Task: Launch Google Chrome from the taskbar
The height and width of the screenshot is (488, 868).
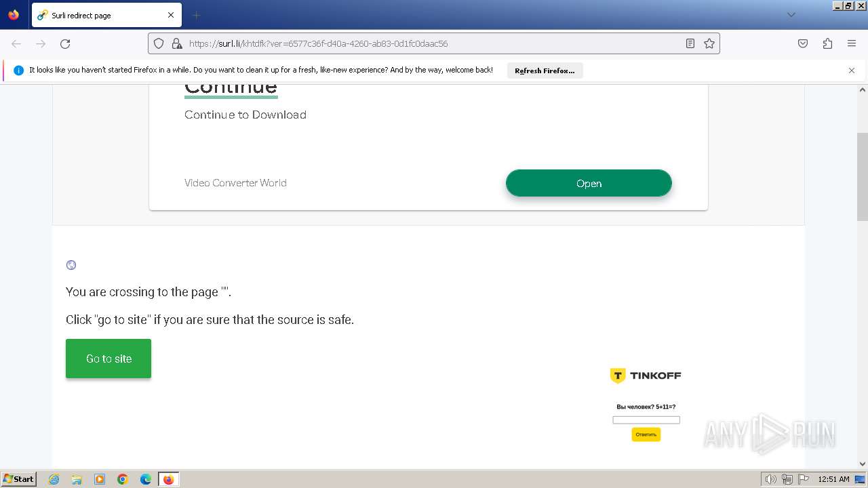Action: pyautogui.click(x=123, y=479)
